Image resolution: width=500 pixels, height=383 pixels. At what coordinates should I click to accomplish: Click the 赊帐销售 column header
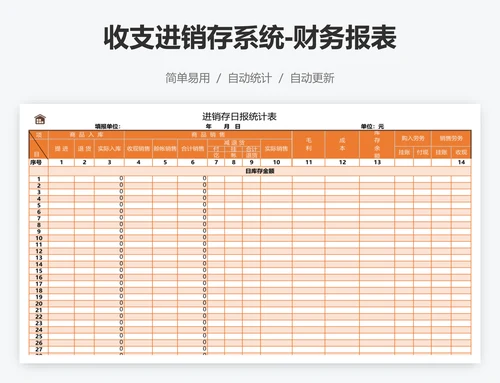165,149
